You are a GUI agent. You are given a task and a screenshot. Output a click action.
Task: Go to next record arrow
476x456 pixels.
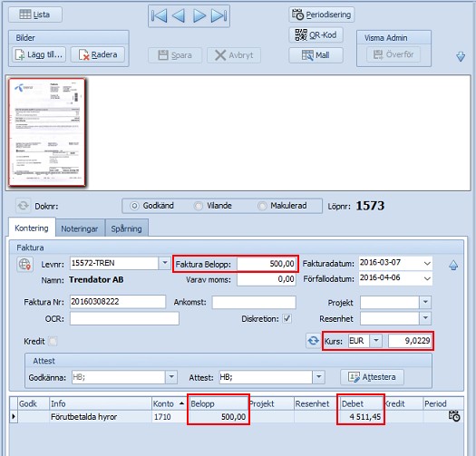coord(199,15)
